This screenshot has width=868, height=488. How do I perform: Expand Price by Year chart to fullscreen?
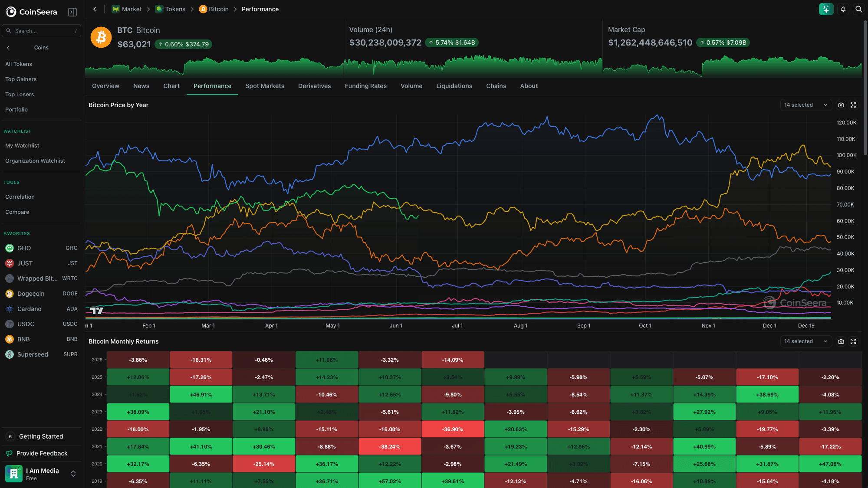click(x=853, y=105)
